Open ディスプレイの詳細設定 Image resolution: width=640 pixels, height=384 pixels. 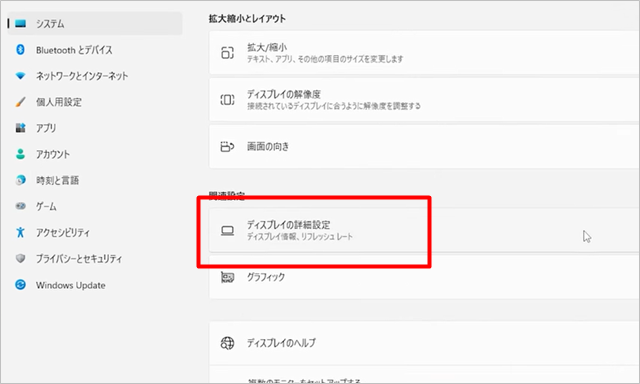click(x=424, y=231)
